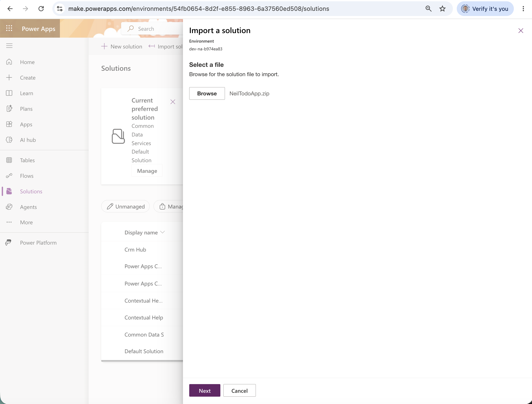Dismiss the Current preferred solution card
The height and width of the screenshot is (404, 532).
click(x=173, y=102)
